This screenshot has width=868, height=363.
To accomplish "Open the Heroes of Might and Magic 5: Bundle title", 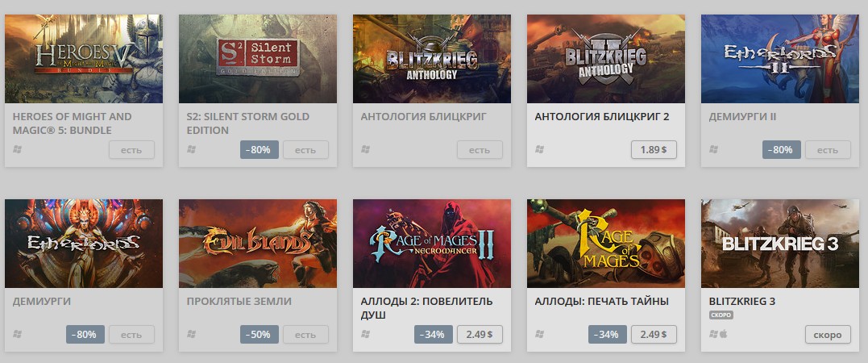I will 72,123.
